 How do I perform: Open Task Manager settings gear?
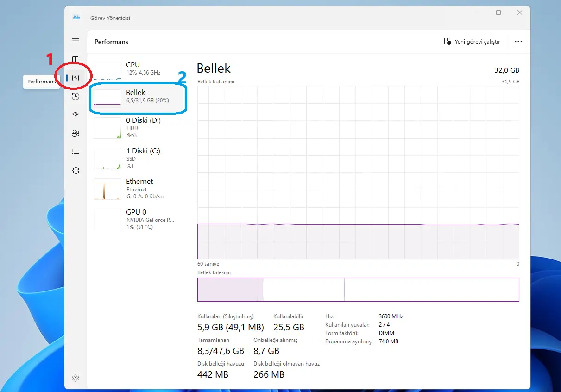76,378
